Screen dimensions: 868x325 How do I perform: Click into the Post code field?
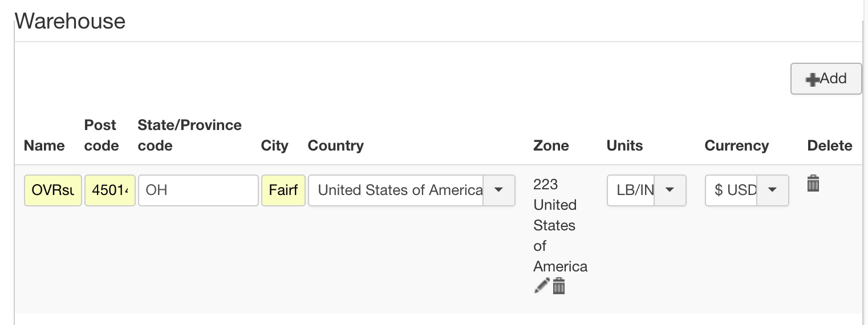click(x=109, y=190)
